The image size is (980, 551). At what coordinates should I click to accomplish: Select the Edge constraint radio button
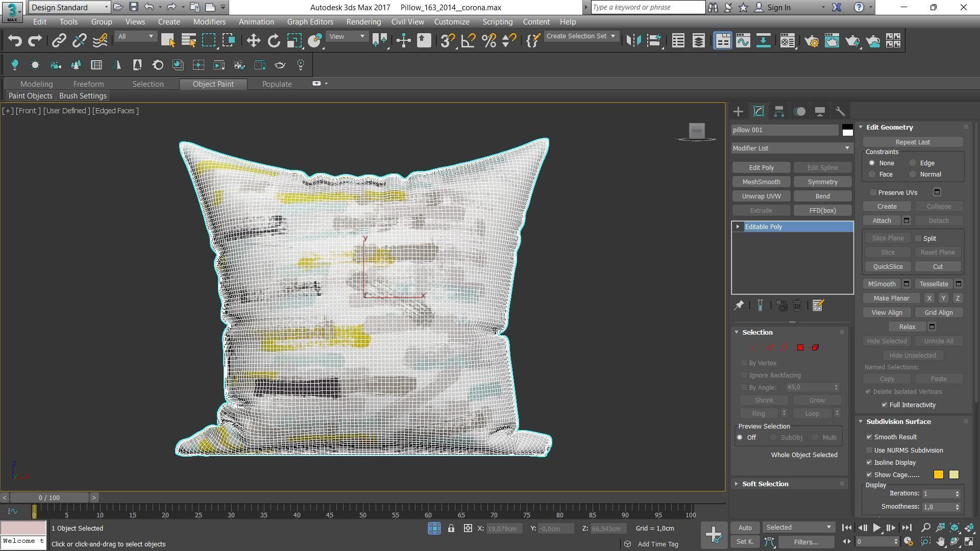click(913, 163)
